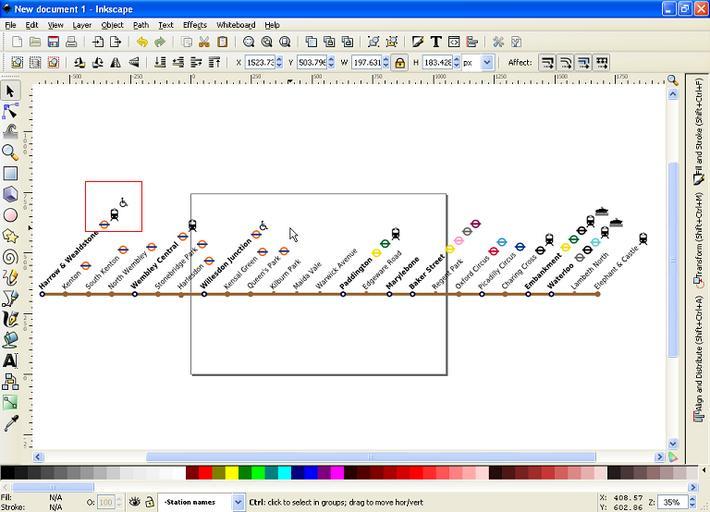Increase the Y position stepper

331,59
